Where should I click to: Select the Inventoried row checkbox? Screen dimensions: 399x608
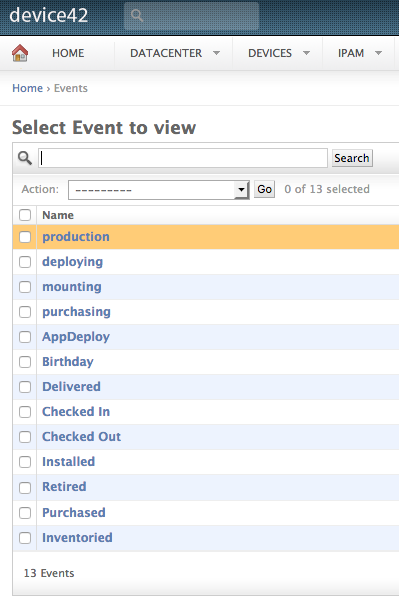click(25, 538)
